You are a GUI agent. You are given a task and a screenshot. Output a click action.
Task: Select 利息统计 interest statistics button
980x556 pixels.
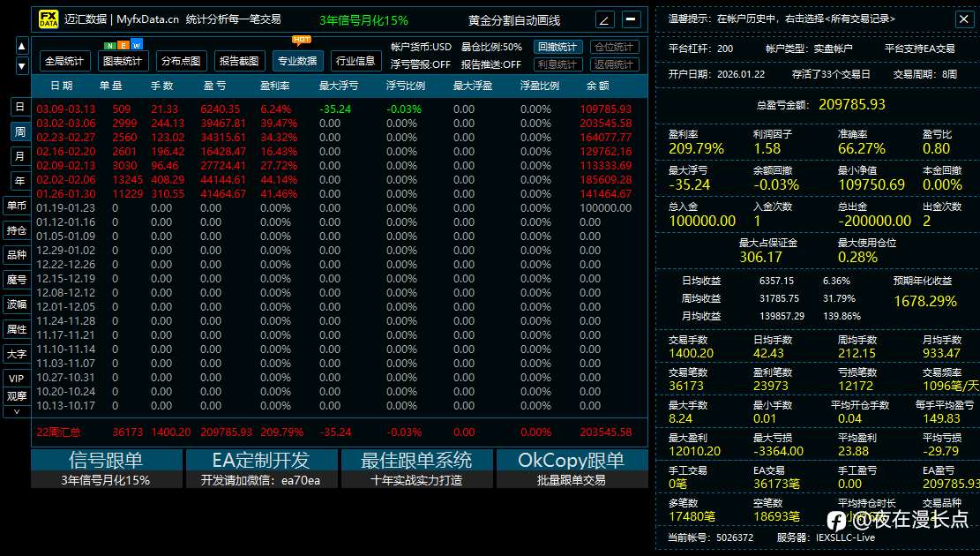pyautogui.click(x=557, y=64)
